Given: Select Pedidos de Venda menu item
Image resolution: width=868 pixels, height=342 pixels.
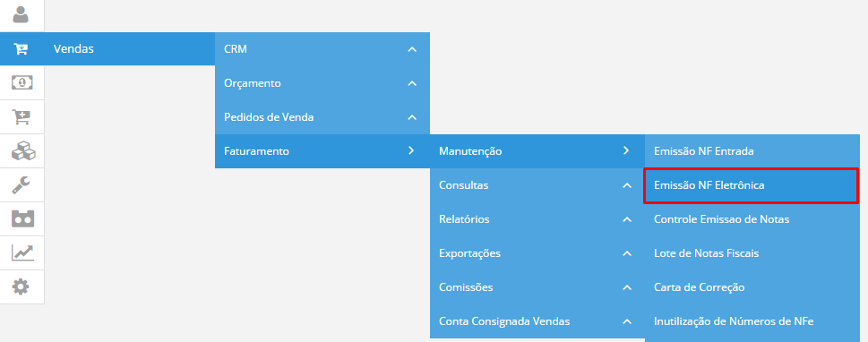Looking at the screenshot, I should tap(322, 117).
